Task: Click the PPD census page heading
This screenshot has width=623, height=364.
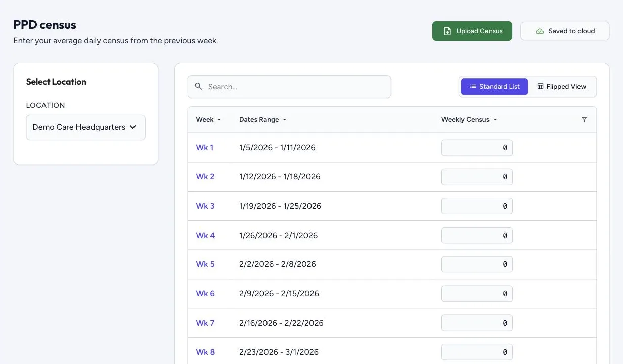Action: click(45, 25)
